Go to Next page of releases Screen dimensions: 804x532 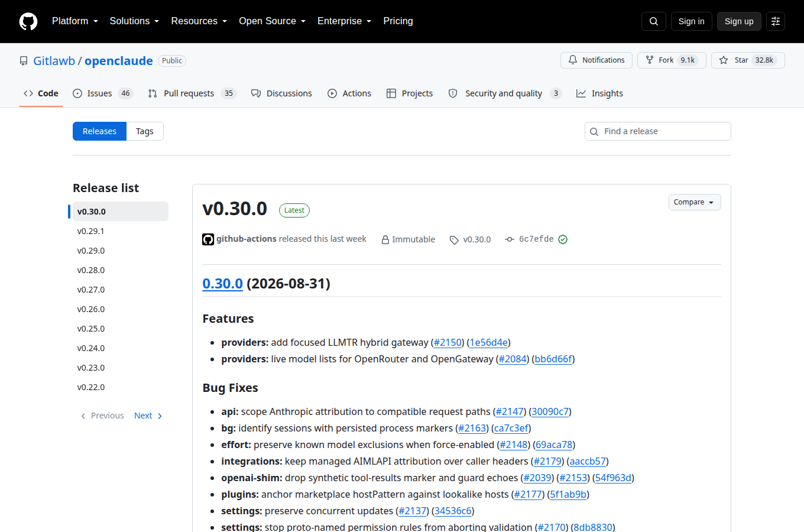(148, 416)
